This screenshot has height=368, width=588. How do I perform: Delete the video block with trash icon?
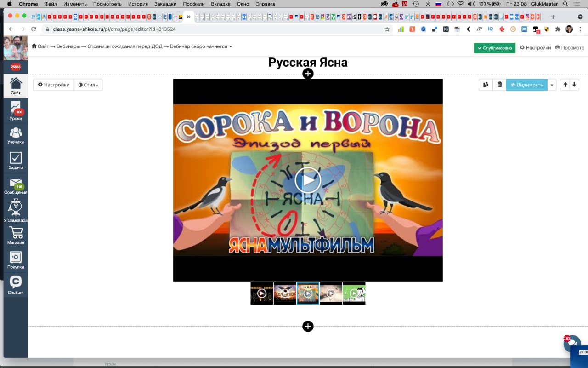click(499, 85)
